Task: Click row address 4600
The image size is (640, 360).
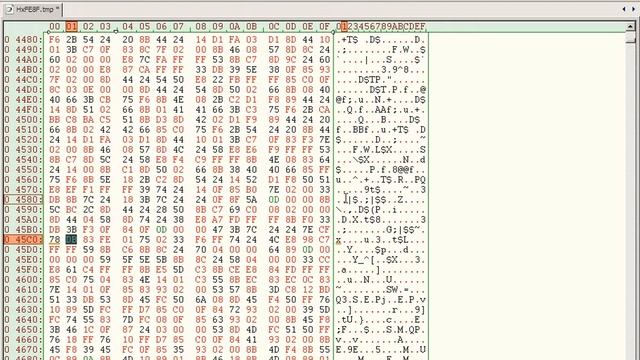Action: 23,280
